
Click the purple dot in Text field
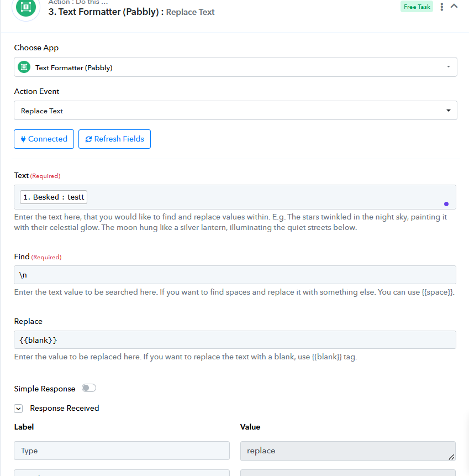coord(446,204)
